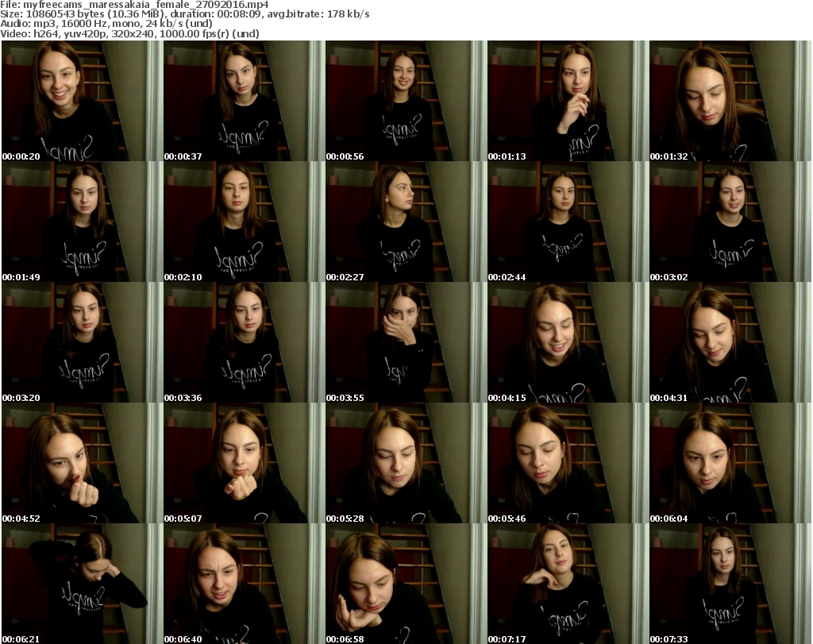Select the thumbnail timestamped 00:04:15
Viewport: 813px width, 644px height.
tap(568, 343)
